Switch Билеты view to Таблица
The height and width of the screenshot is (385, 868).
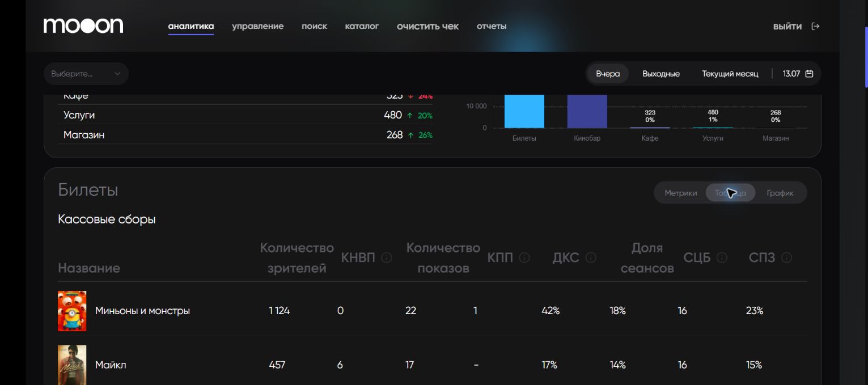(x=730, y=193)
